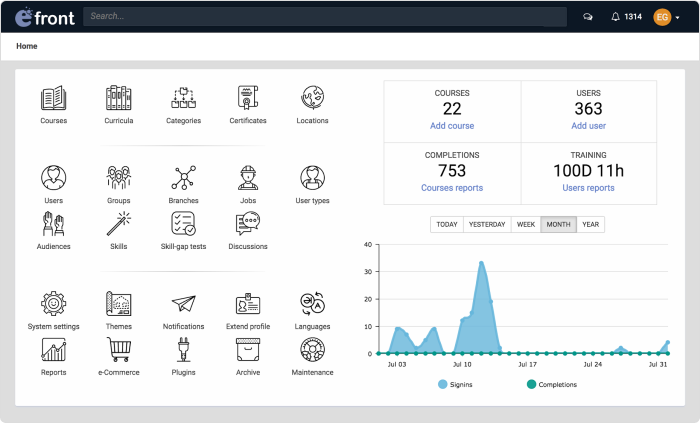Open the Courses reports link

(x=452, y=188)
